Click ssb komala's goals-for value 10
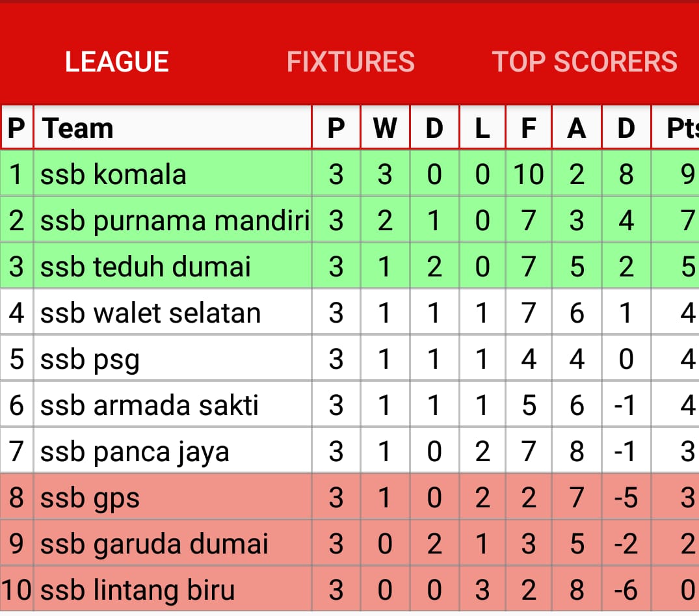The width and height of the screenshot is (699, 616). click(528, 174)
